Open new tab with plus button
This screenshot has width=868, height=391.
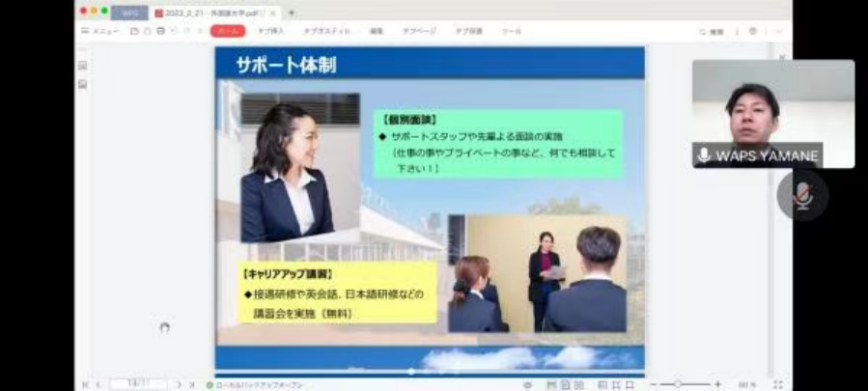[292, 13]
